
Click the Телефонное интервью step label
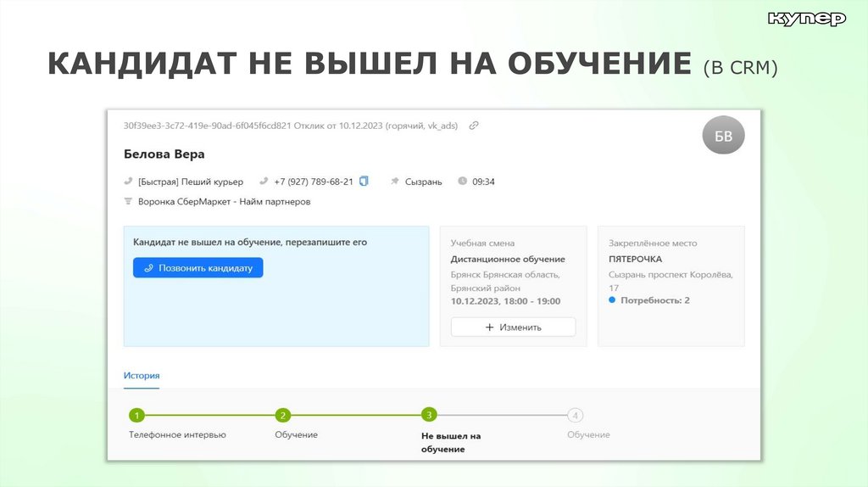pos(177,435)
